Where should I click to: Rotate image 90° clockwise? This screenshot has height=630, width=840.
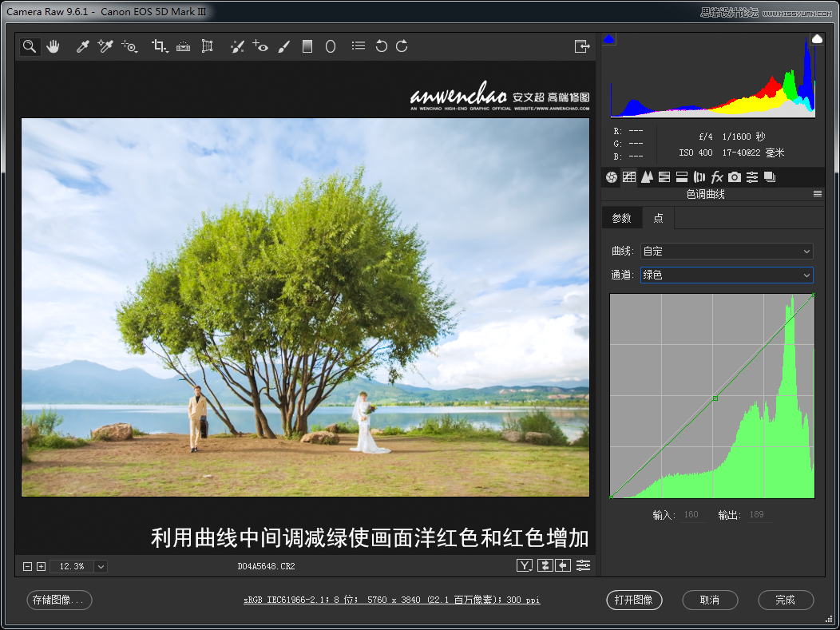tap(402, 46)
